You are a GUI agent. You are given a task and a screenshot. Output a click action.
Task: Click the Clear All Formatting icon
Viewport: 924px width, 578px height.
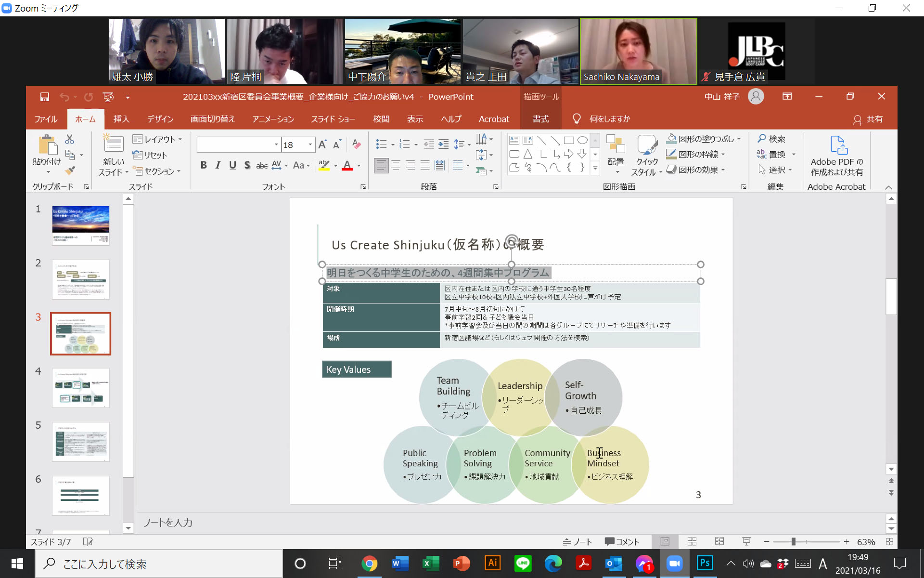tap(356, 144)
